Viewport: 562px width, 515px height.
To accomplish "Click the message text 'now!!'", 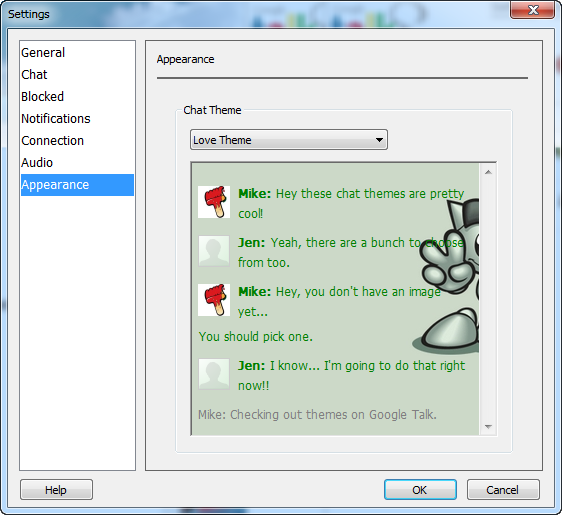I will pyautogui.click(x=253, y=386).
